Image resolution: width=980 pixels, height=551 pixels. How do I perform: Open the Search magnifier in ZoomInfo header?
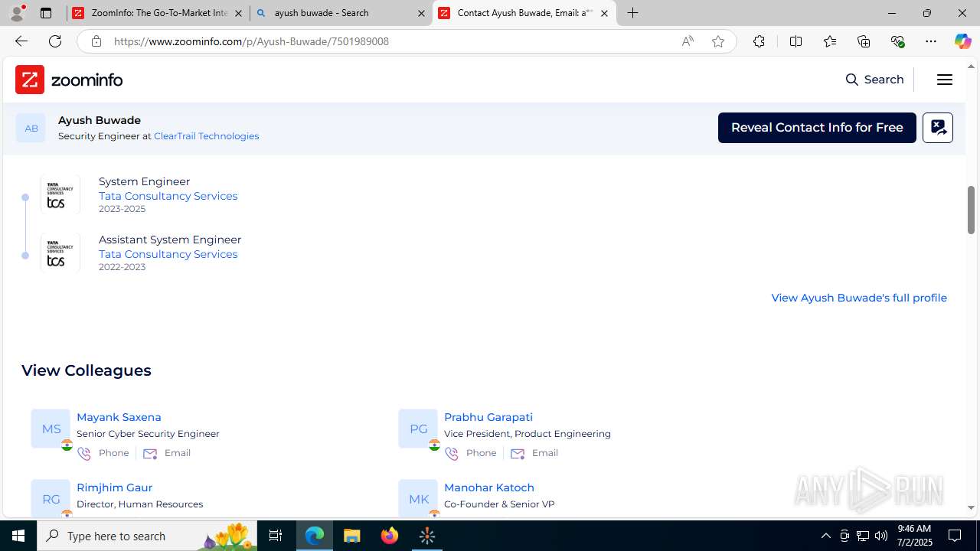(851, 80)
